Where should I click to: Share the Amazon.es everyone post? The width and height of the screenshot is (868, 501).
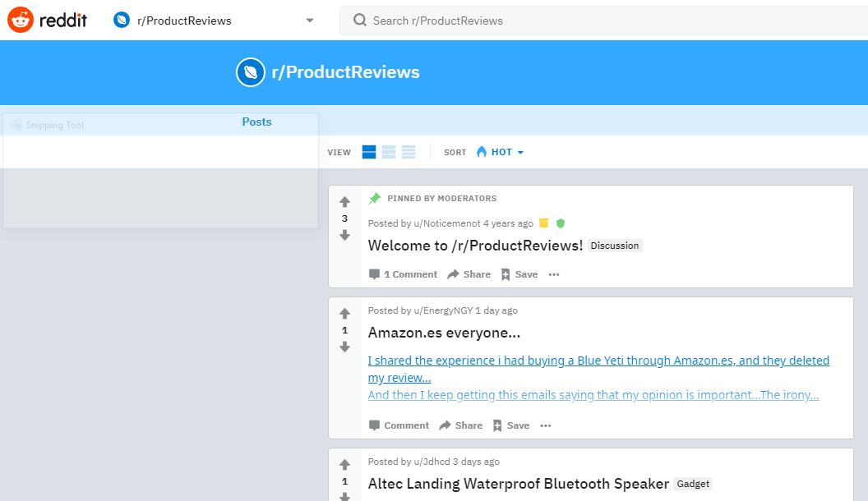[x=460, y=425]
